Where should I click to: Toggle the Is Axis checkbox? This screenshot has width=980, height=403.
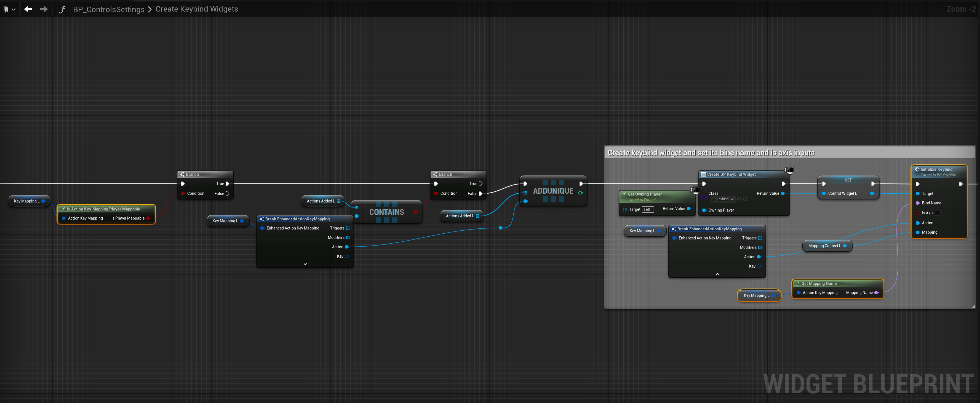pyautogui.click(x=938, y=213)
